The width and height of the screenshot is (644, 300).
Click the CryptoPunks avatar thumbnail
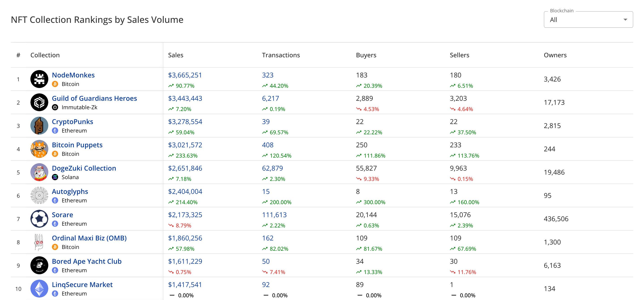(x=39, y=126)
